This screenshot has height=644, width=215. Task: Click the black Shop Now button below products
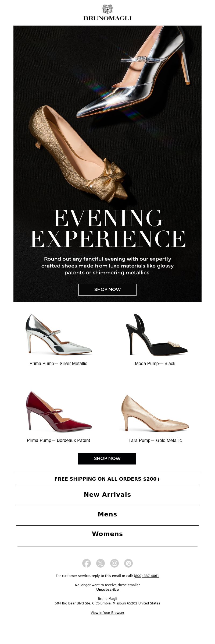[x=107, y=459]
